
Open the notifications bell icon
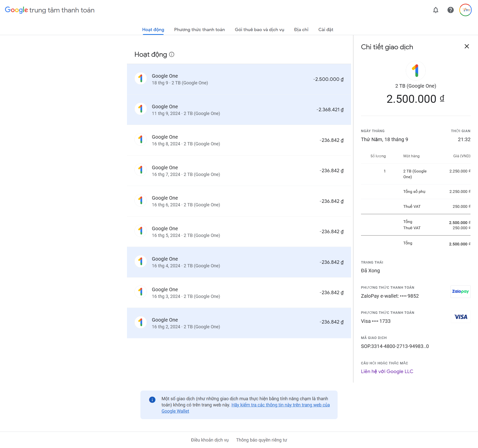[x=435, y=10]
